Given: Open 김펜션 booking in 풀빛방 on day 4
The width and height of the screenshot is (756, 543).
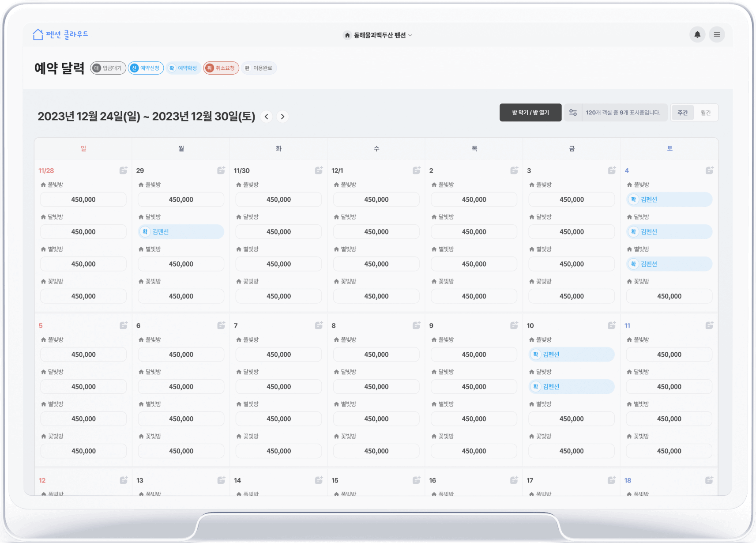Looking at the screenshot, I should pos(669,200).
